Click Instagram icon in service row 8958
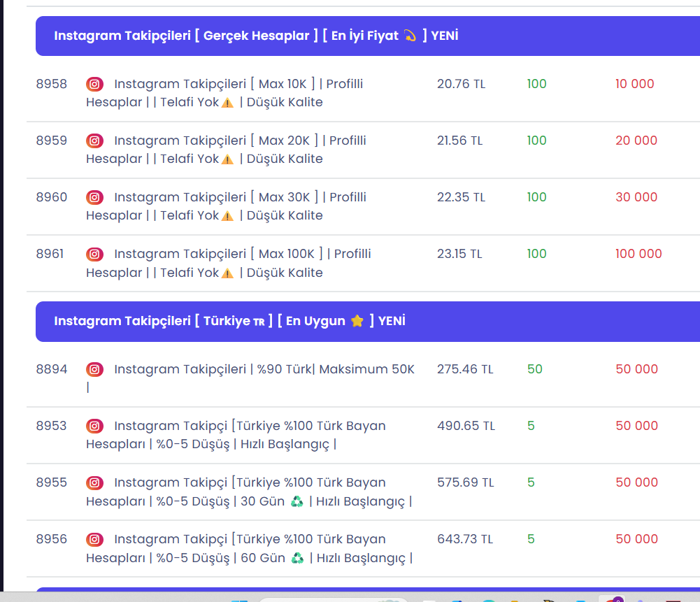Screen dimensions: 700x602 (x=94, y=84)
